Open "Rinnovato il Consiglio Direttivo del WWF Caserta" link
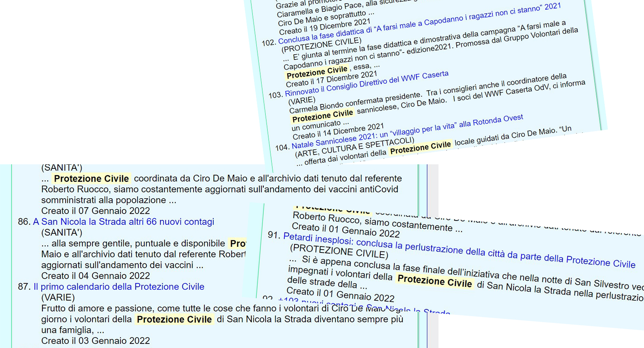Screen dimensions: 644x348 point(366,84)
